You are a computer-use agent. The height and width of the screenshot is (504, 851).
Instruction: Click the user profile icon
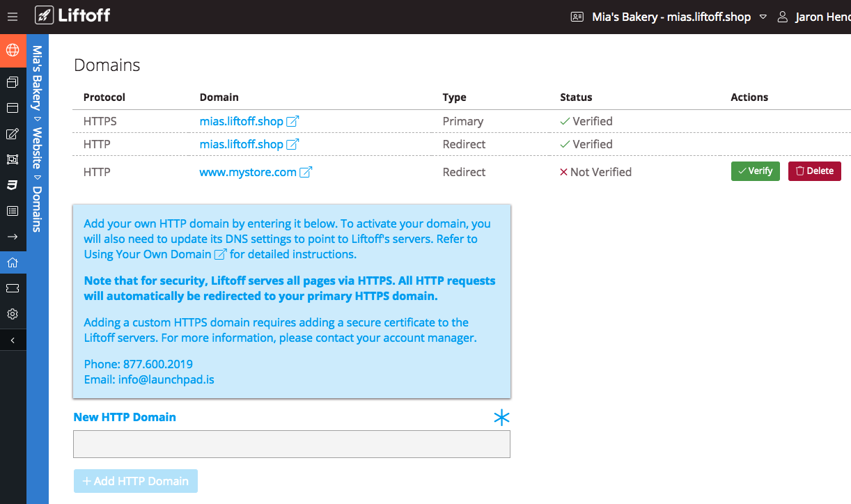coord(783,17)
